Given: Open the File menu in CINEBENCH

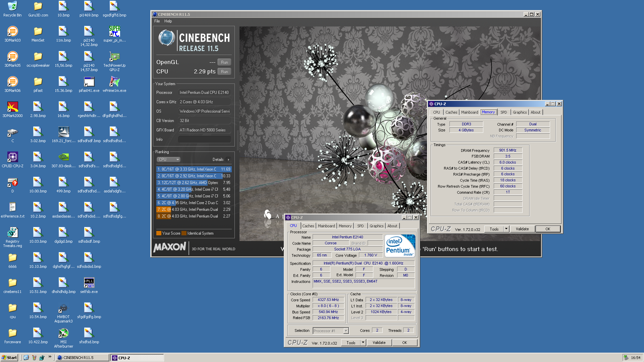Looking at the screenshot, I should [157, 21].
